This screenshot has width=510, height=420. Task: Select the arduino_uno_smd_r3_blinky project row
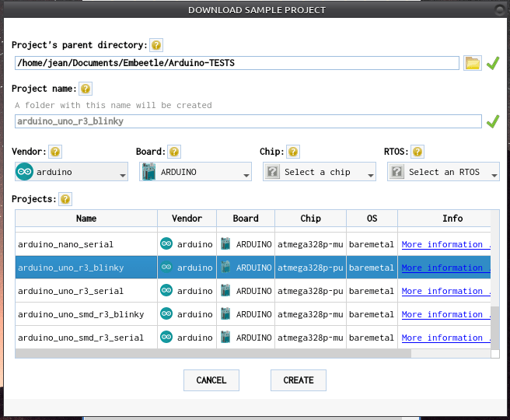(x=253, y=314)
